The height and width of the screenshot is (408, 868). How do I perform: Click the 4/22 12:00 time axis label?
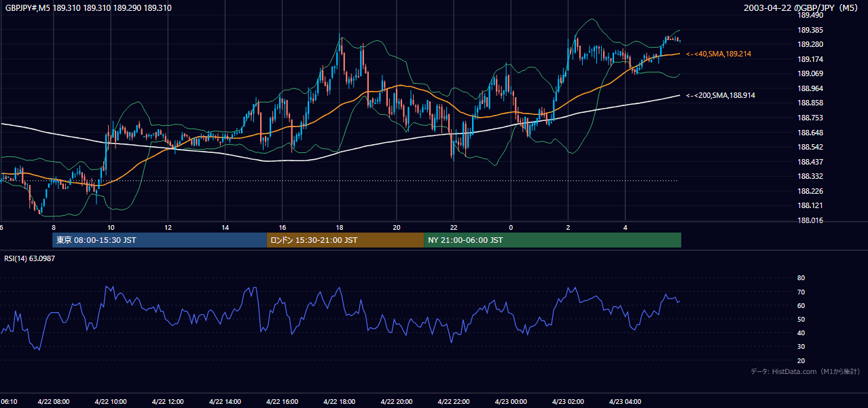[168, 402]
